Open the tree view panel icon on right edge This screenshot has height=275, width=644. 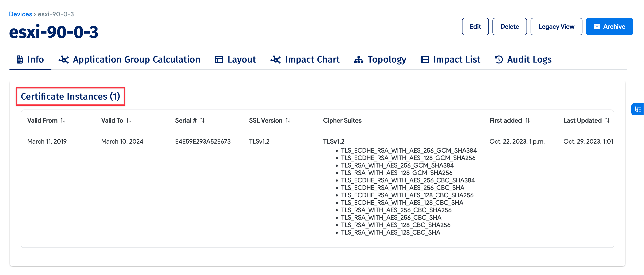tap(638, 109)
